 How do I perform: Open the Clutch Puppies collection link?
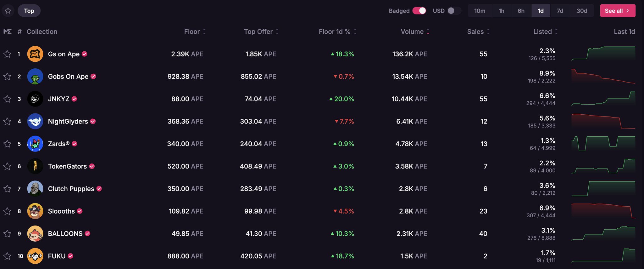(x=71, y=189)
